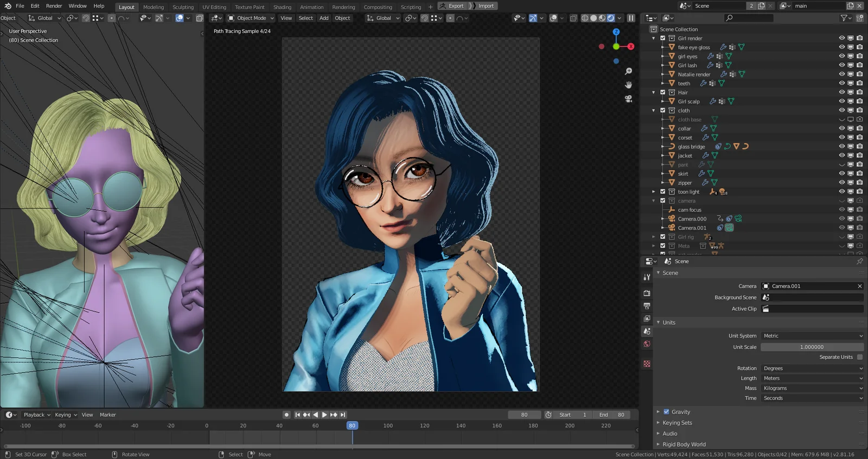868x459 pixels.
Task: Hide the jacket object with eye icon
Action: 841,156
